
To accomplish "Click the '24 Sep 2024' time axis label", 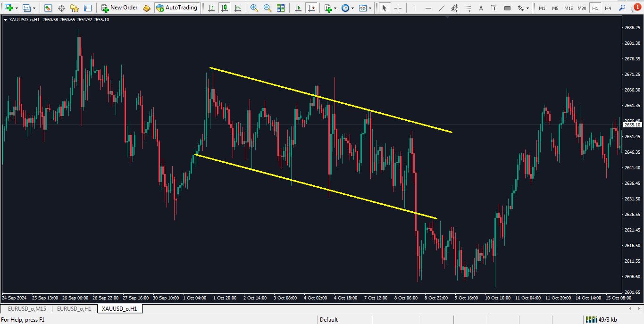I will 14,298.
